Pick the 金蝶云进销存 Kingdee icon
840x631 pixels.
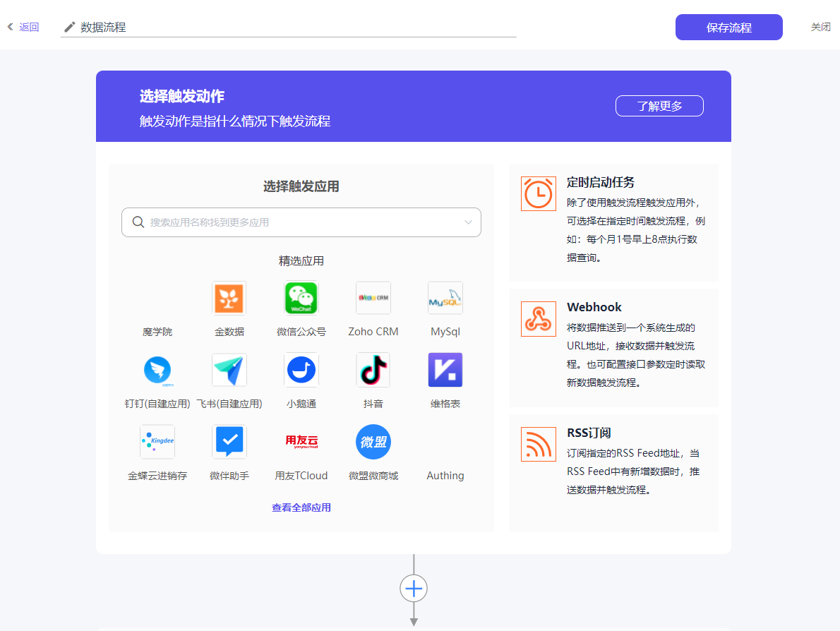click(x=157, y=442)
